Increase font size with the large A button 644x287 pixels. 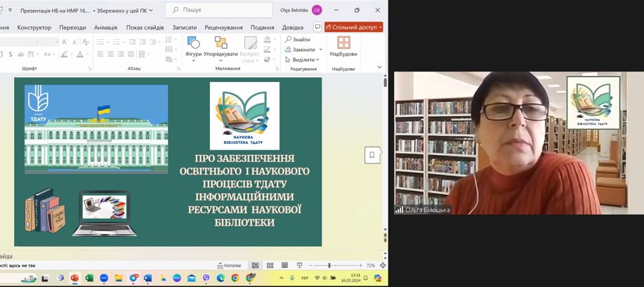click(x=65, y=41)
